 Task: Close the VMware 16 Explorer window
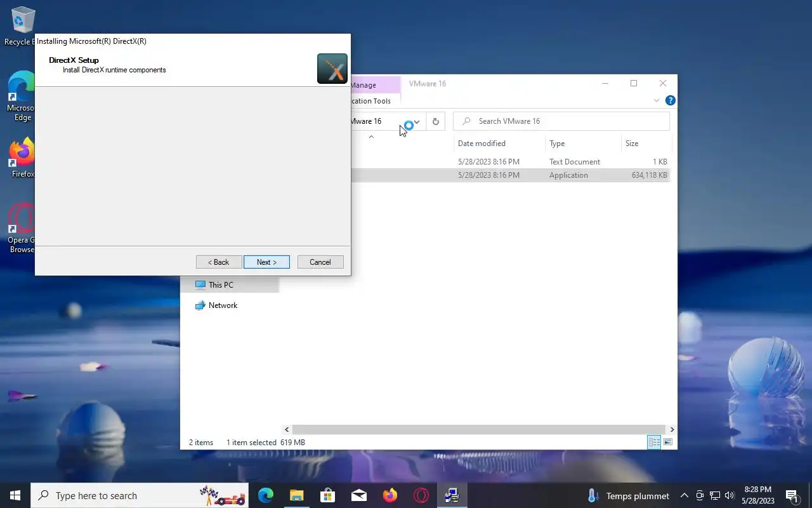pyautogui.click(x=663, y=83)
